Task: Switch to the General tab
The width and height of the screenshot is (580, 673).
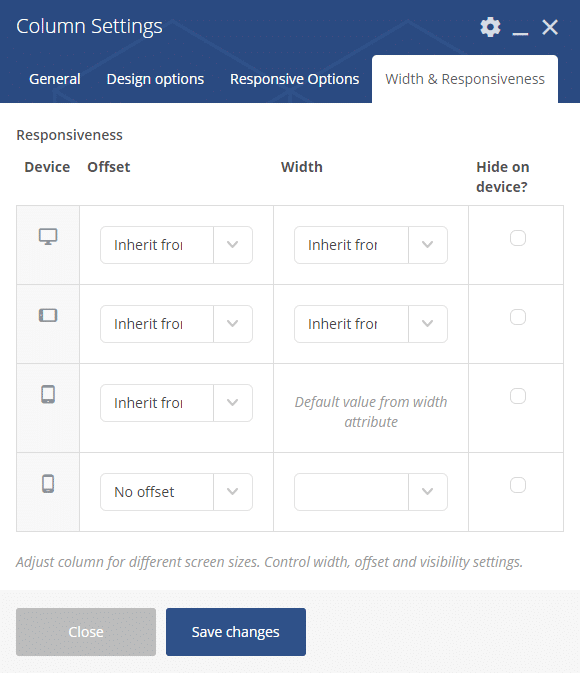Action: [55, 79]
